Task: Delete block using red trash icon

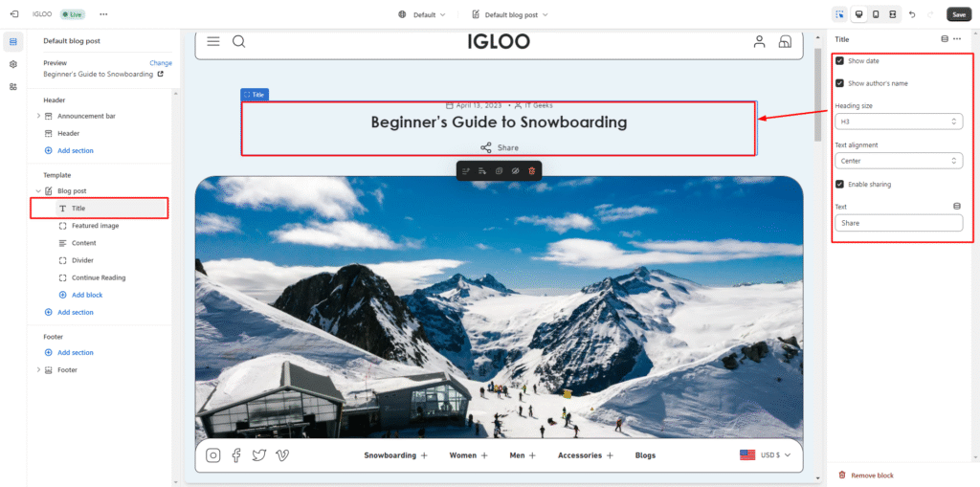Action: click(532, 170)
